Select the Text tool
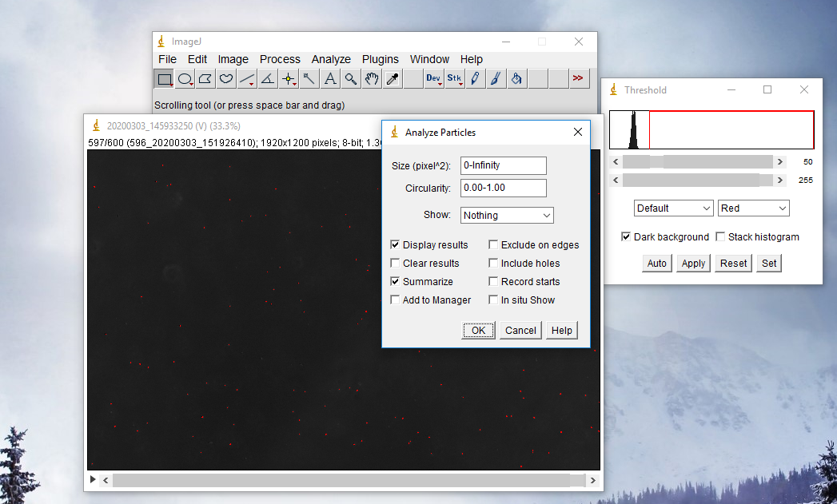Viewport: 837px width, 504px height. [330, 78]
